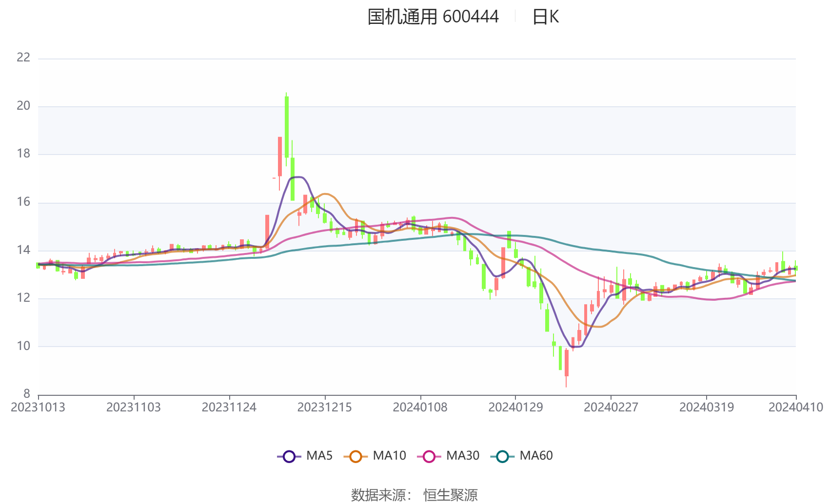Click the y-axis value 14

click(x=23, y=250)
